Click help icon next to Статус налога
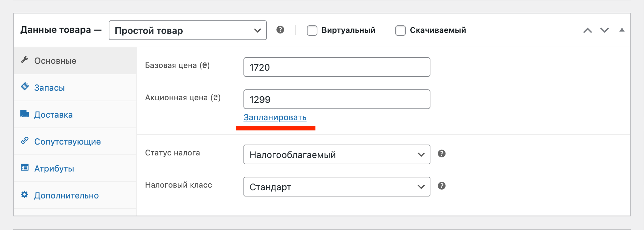Image resolution: width=644 pixels, height=230 pixels. [x=442, y=154]
